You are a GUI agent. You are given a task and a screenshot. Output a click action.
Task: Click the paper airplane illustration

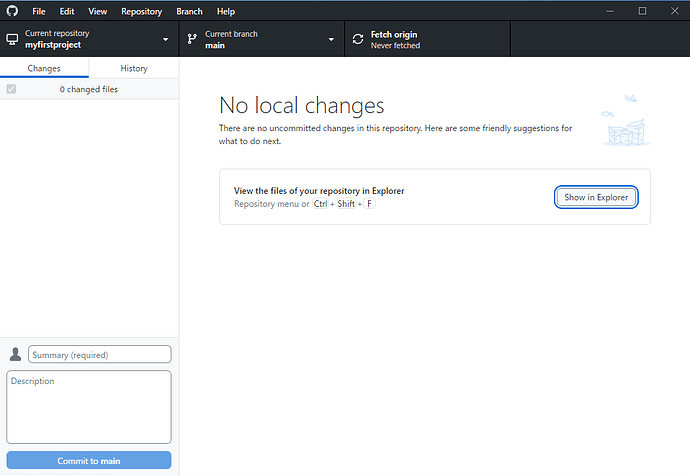coord(629,99)
